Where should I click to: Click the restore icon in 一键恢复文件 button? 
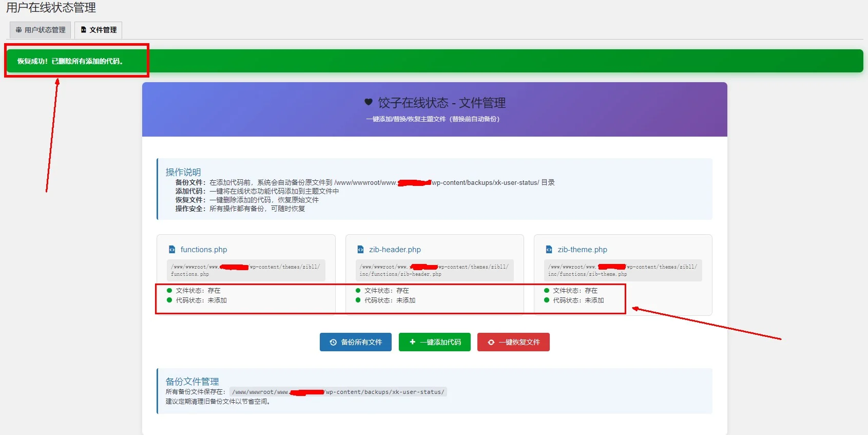pos(491,342)
